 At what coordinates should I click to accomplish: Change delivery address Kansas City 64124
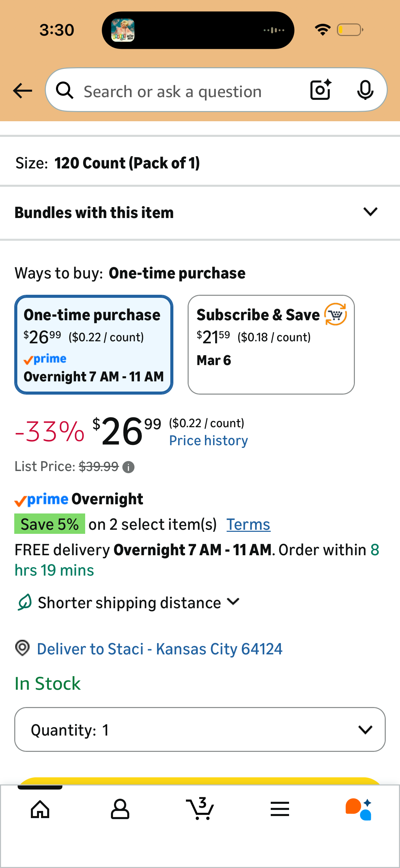[159, 649]
